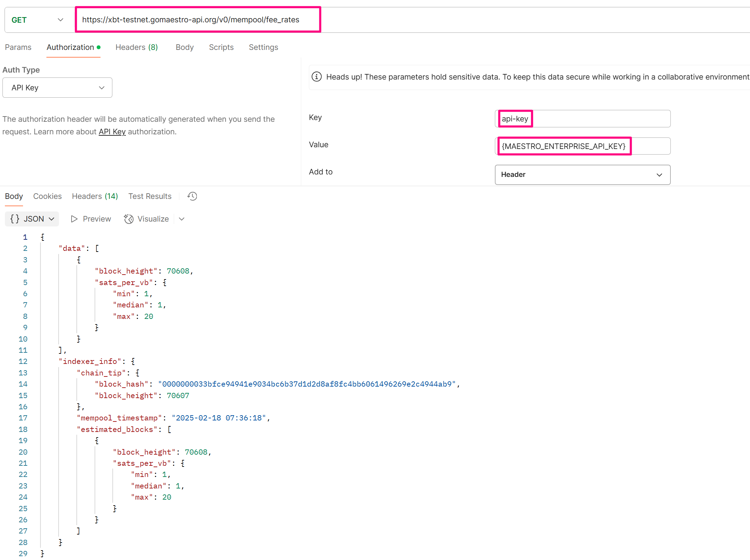Select the request Body tab

pyautogui.click(x=184, y=47)
